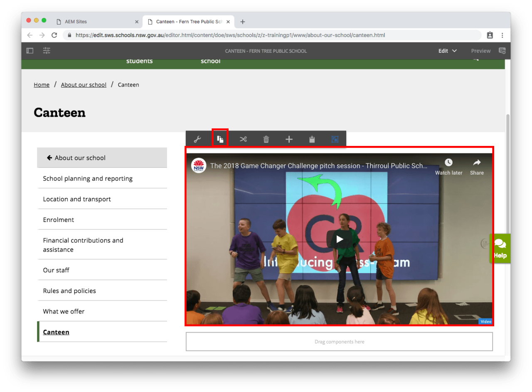532x392 pixels.
Task: Click Drag components here placeholder
Action: (339, 342)
